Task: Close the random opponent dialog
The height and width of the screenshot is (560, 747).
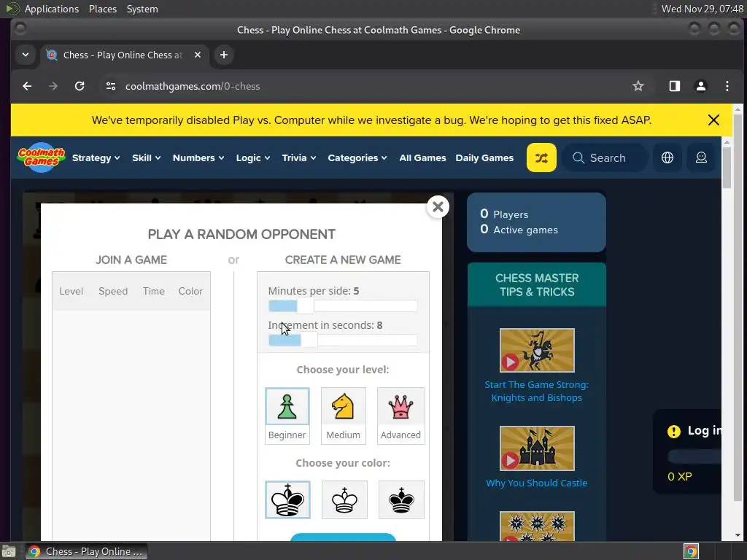Action: point(438,206)
